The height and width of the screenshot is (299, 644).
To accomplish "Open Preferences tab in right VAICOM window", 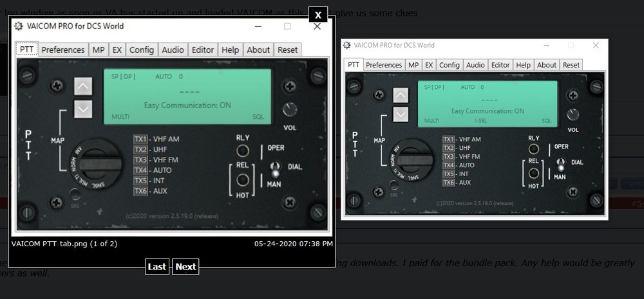I will point(384,65).
